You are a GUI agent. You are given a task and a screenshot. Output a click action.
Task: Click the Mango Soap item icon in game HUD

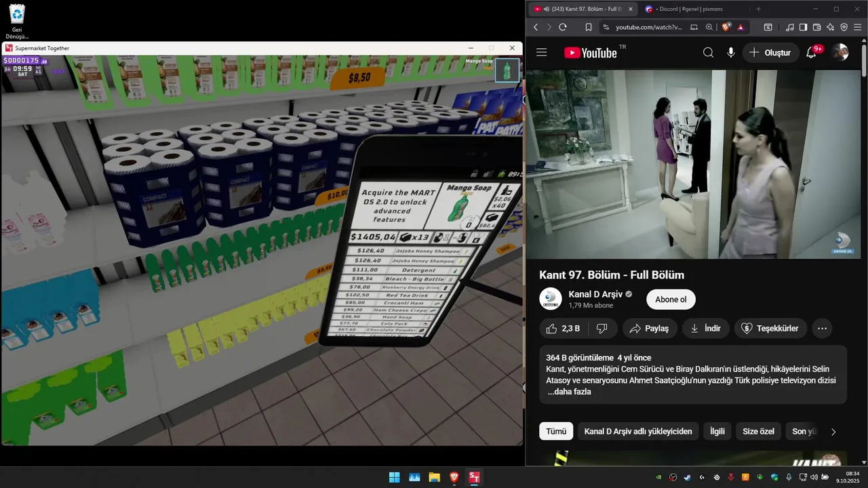coord(507,70)
